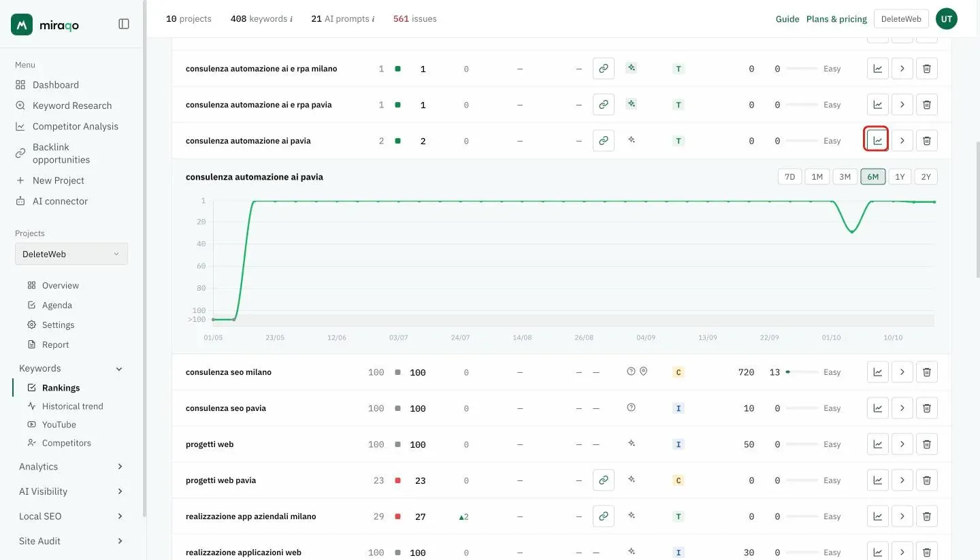Select the 3M chart range
980x560 pixels.
845,176
